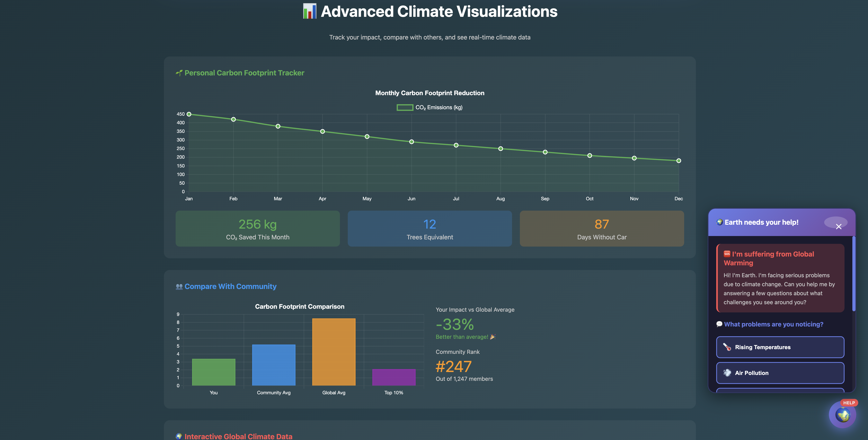Click the seedling icon by Personal Carbon Footprint
Viewport: 868px width, 440px height.
point(179,73)
